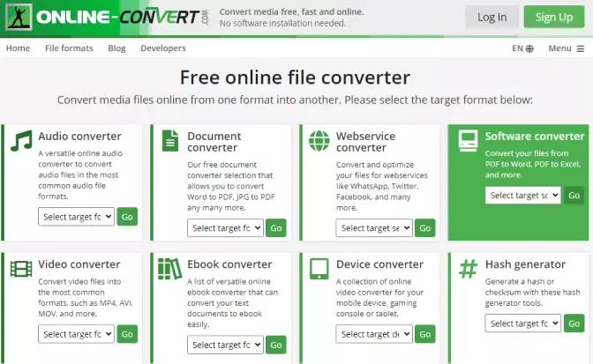
Task: Click Go button for Webservice converter
Action: (x=424, y=228)
